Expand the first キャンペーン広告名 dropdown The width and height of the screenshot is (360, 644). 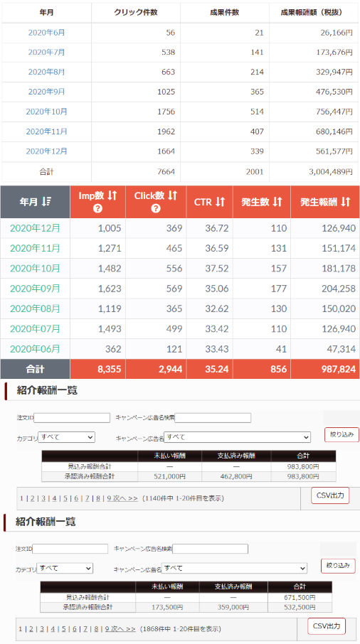pos(237,437)
